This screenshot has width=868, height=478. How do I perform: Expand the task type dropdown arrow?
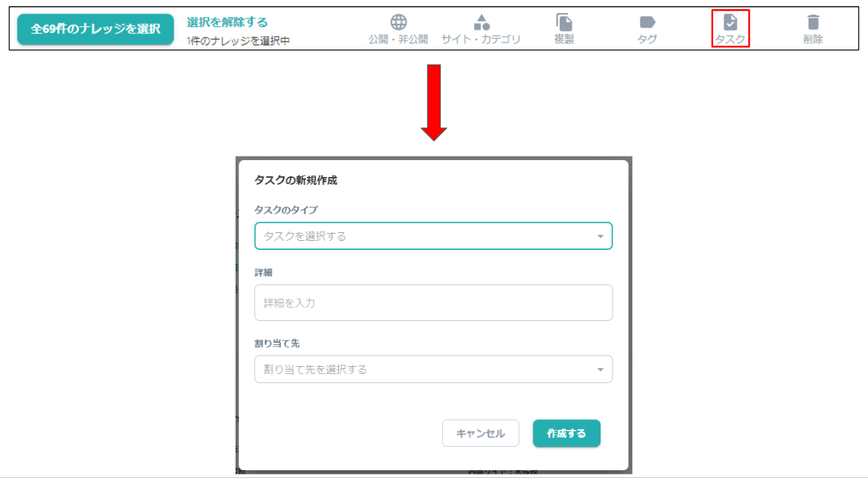click(600, 237)
